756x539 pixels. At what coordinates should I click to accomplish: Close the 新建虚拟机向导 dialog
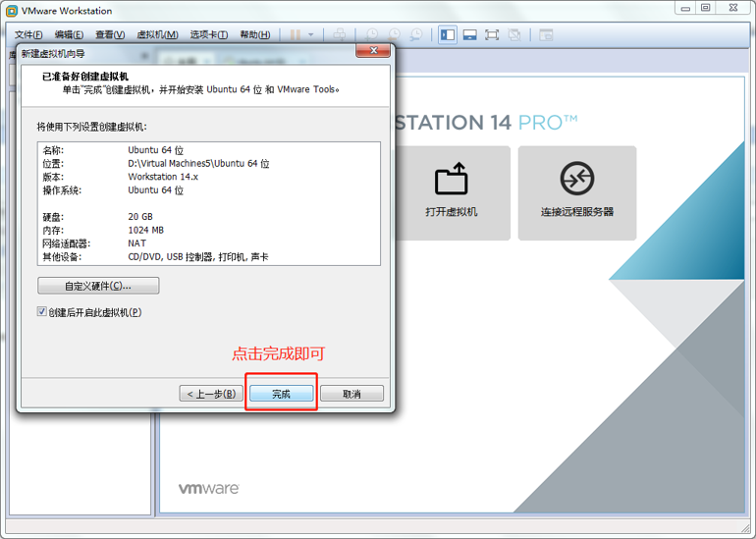373,51
